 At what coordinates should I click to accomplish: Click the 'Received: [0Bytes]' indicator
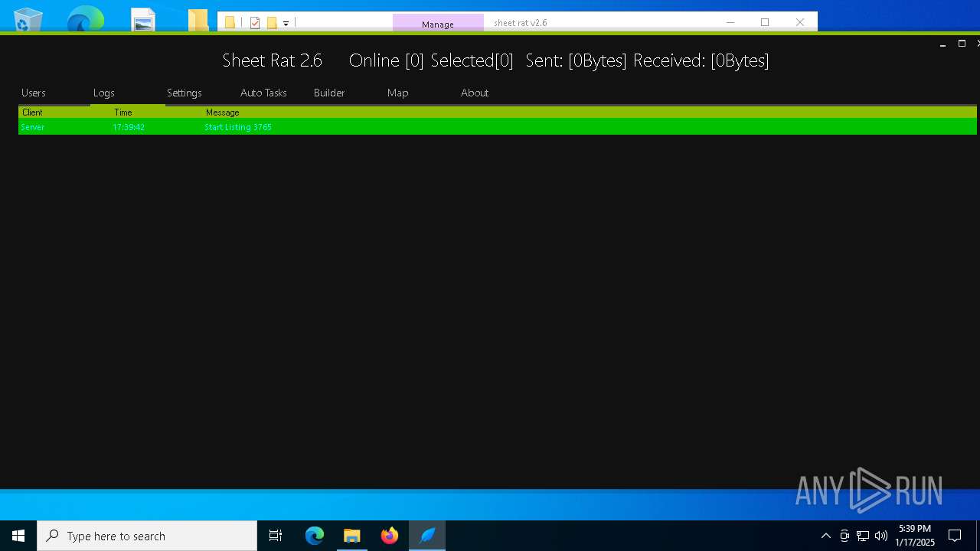[701, 60]
